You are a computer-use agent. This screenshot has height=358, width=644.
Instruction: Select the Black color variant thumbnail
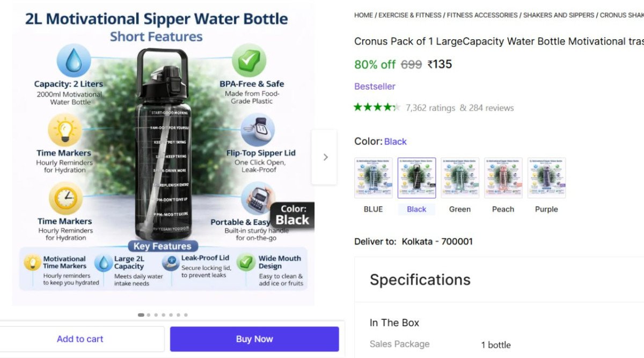[416, 178]
